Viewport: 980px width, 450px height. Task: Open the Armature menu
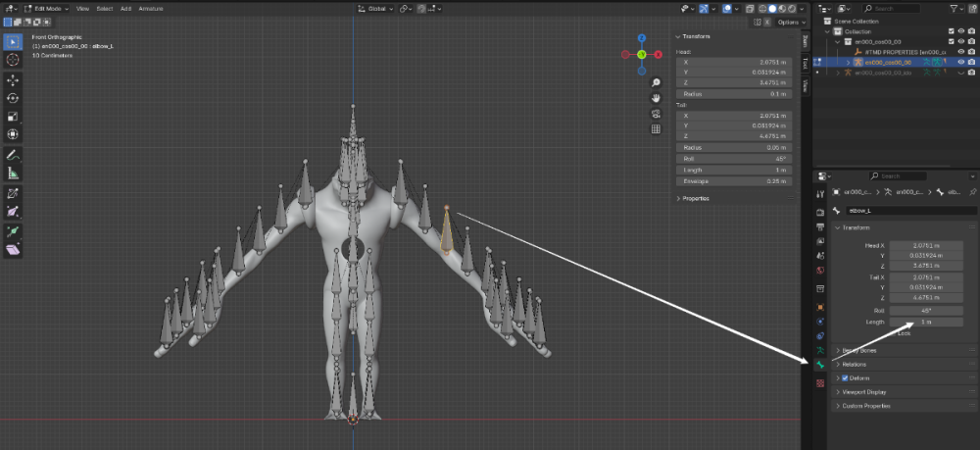[x=151, y=9]
